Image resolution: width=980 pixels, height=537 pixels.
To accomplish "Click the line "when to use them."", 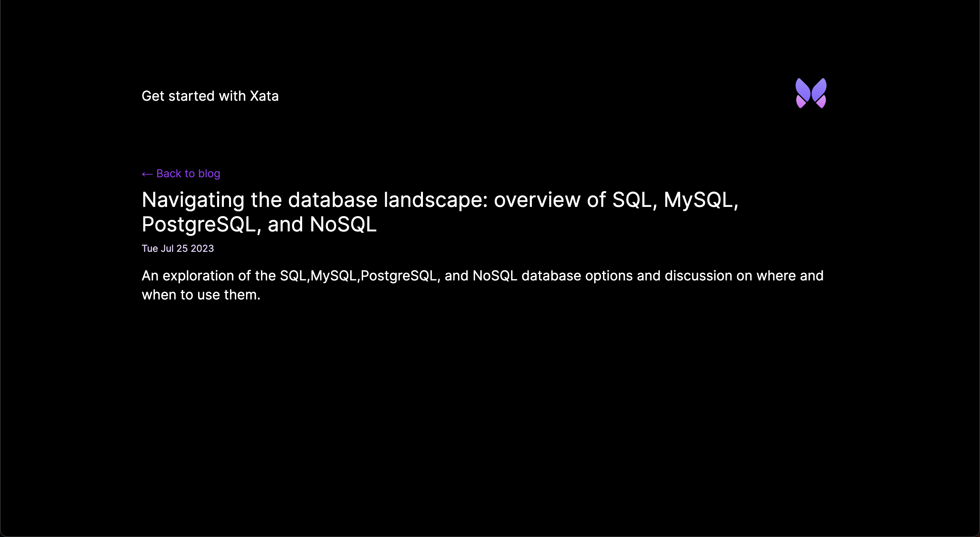I will coord(201,295).
